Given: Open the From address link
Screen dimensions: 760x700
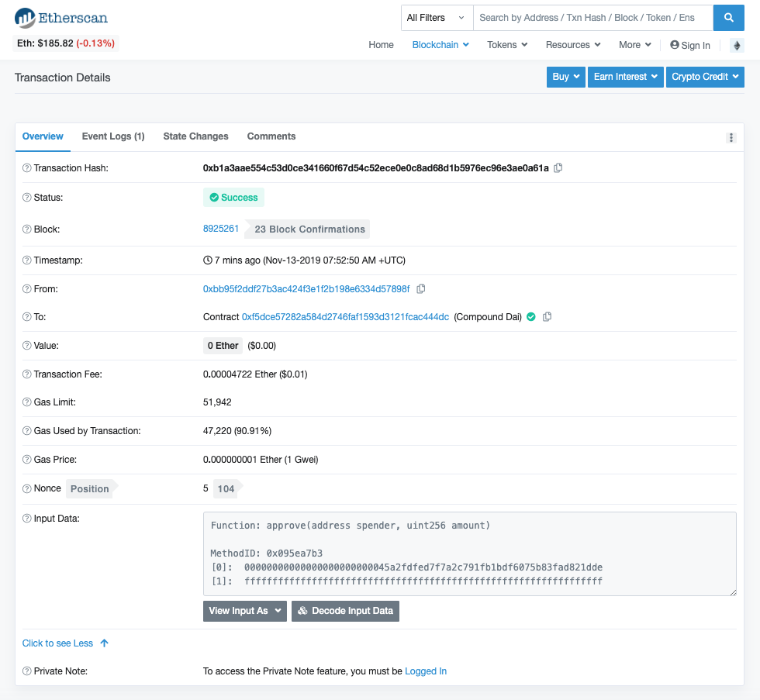Looking at the screenshot, I should coord(306,289).
